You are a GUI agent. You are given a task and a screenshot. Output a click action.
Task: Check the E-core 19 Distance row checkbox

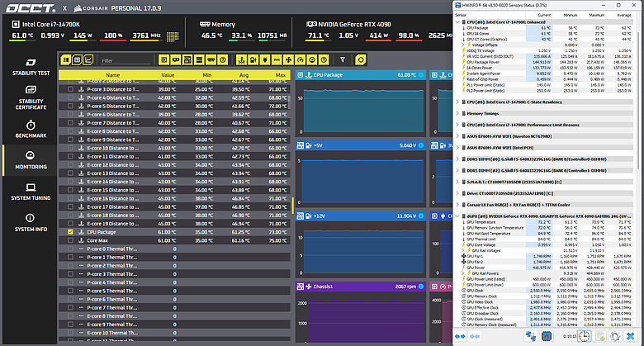(70, 224)
